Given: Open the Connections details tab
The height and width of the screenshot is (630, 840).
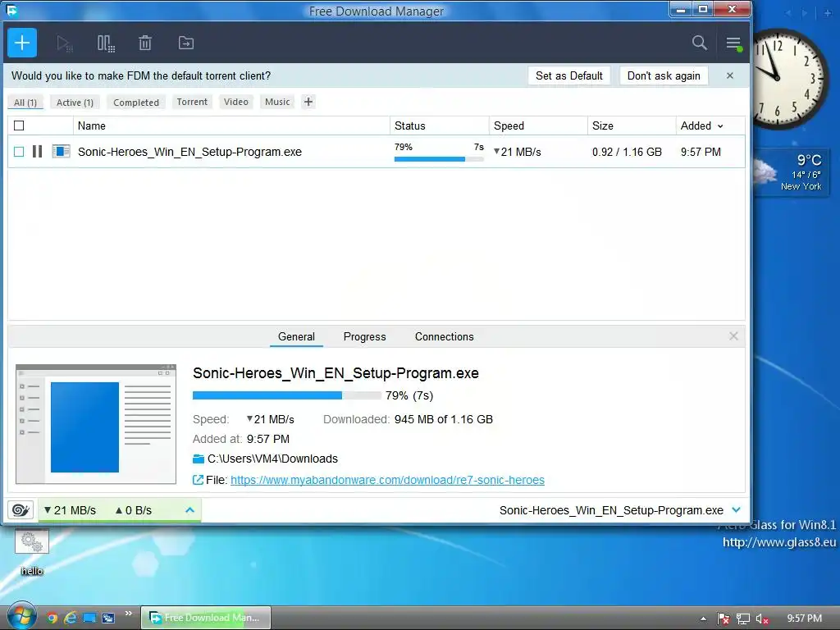Looking at the screenshot, I should coord(444,336).
